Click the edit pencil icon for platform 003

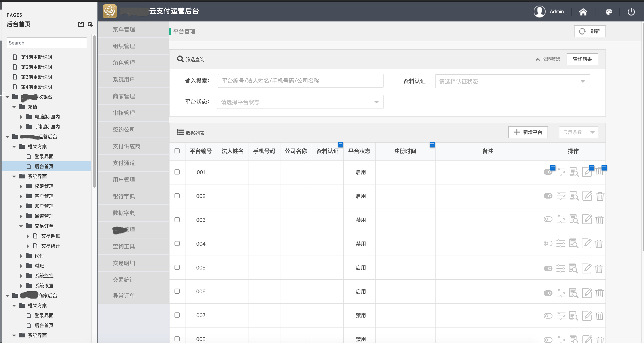[587, 219]
